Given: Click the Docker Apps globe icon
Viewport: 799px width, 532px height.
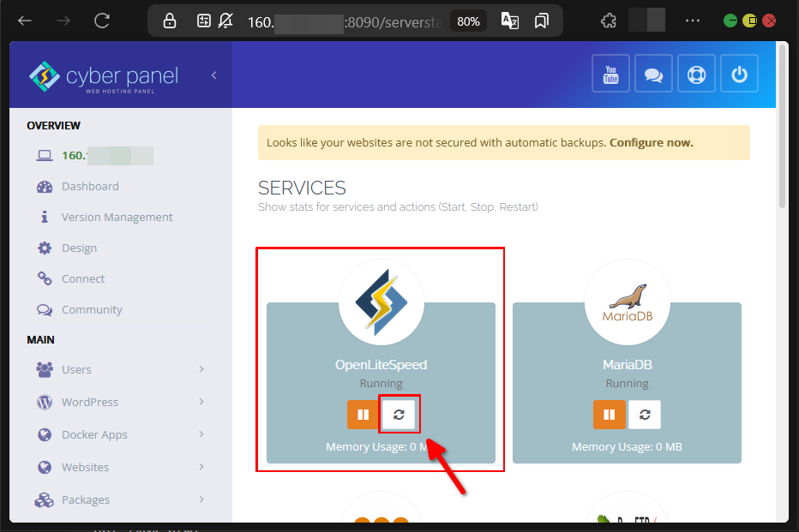Looking at the screenshot, I should coord(45,434).
